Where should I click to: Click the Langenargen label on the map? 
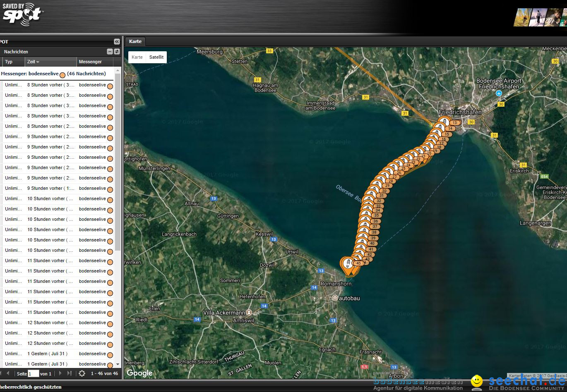[x=536, y=223]
